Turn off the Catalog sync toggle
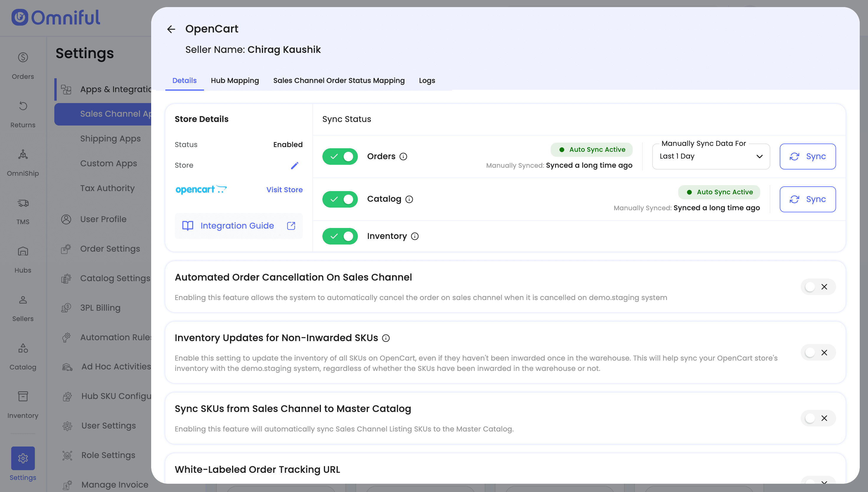This screenshot has width=868, height=492. point(340,199)
